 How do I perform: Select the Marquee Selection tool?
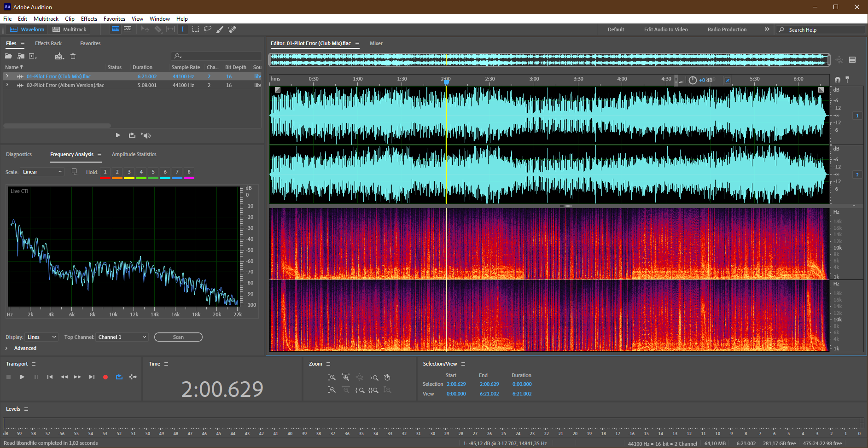(196, 29)
